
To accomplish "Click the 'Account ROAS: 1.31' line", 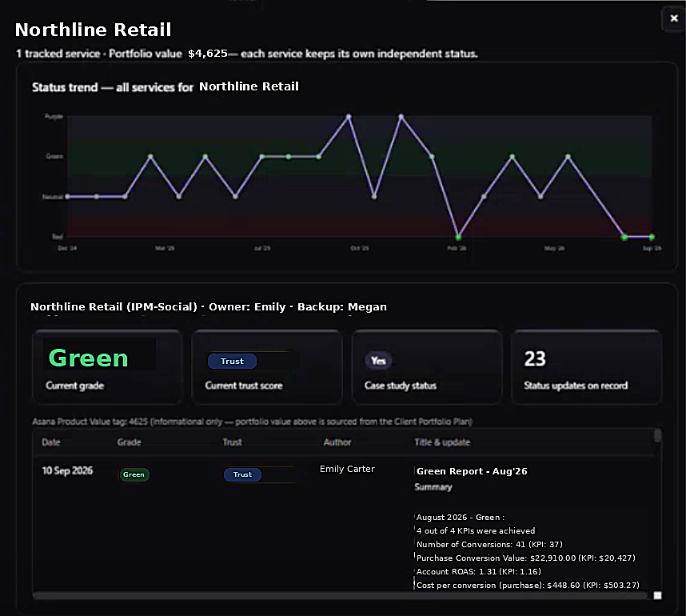I will (x=479, y=572).
